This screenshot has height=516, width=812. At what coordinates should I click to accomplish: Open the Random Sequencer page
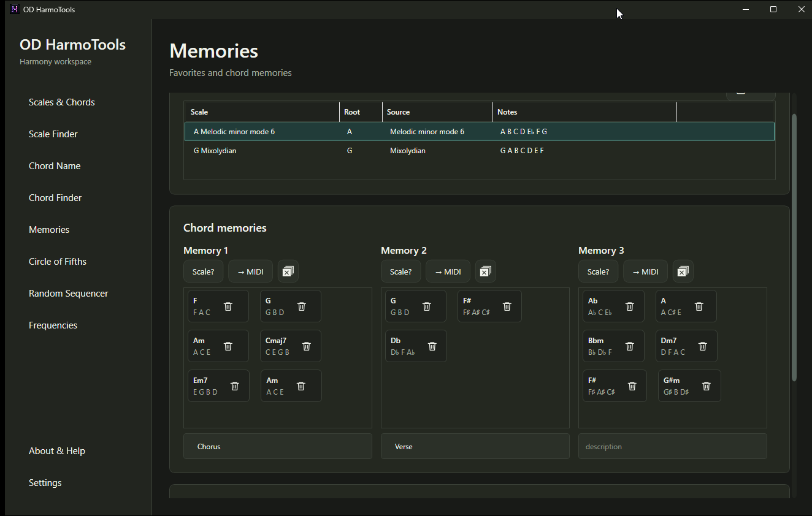69,294
